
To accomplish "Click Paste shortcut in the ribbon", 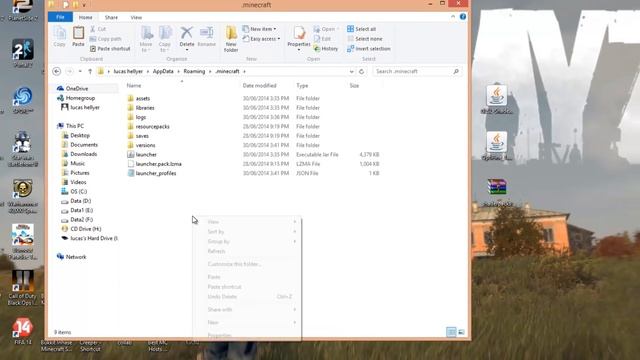I will 110,49.
